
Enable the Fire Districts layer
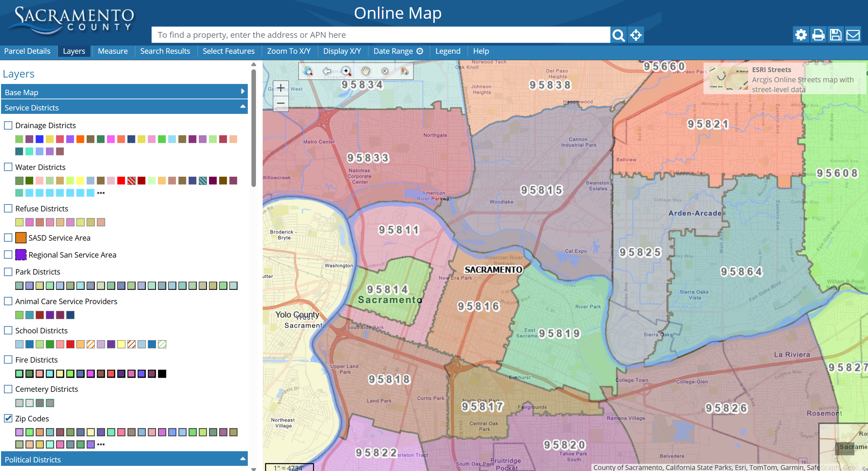(x=8, y=360)
